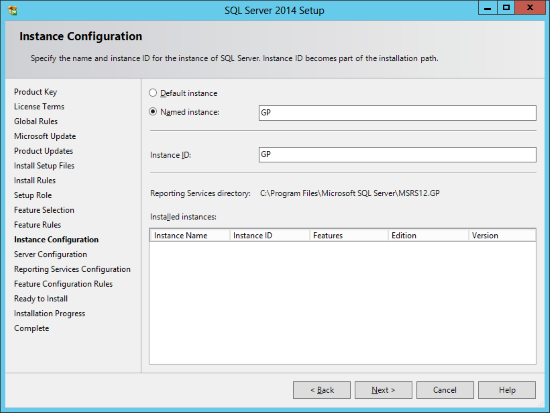The width and height of the screenshot is (550, 413).
Task: Select Feature Selection step in sidebar
Action: click(44, 210)
